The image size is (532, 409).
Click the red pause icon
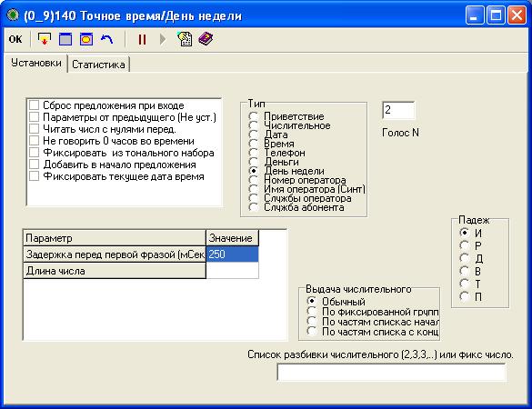(x=142, y=39)
